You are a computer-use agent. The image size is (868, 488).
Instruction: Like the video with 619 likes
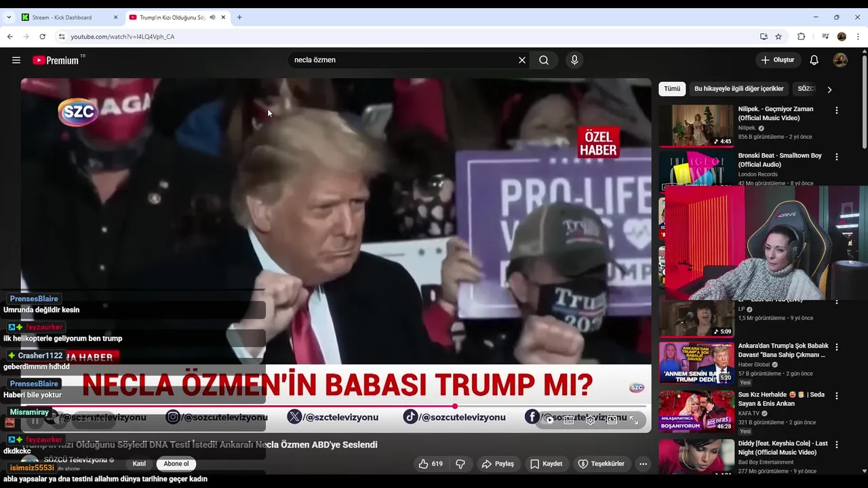[431, 464]
